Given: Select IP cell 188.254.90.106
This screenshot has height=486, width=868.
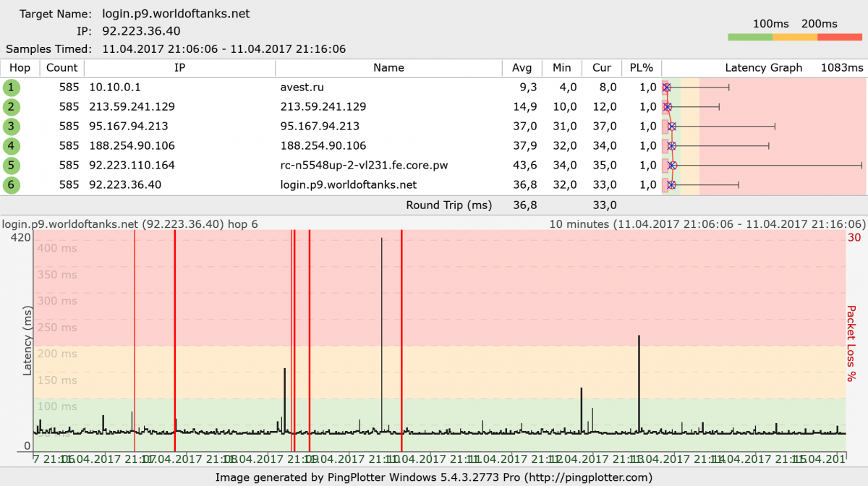Looking at the screenshot, I should click(132, 146).
